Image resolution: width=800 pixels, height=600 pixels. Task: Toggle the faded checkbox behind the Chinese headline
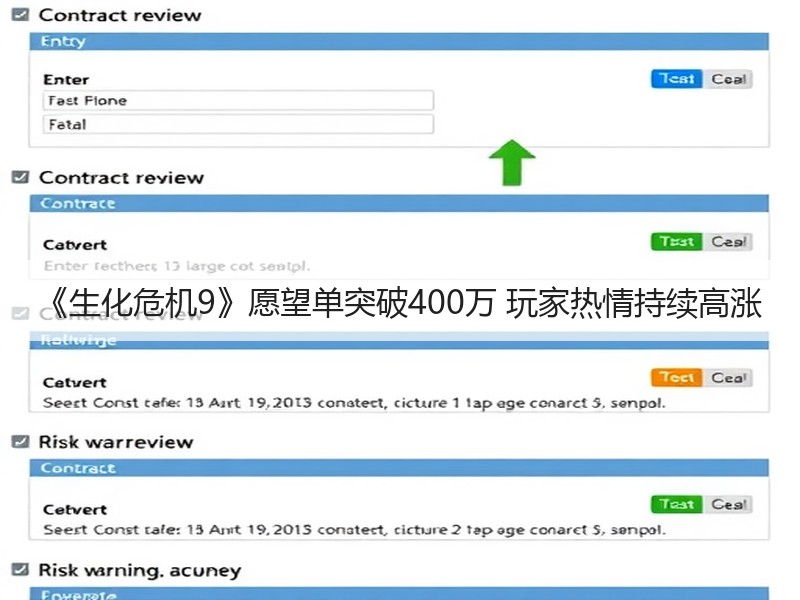pos(20,313)
